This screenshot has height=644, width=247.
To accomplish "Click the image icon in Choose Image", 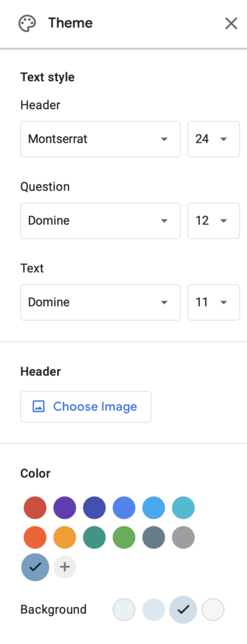I will [x=38, y=407].
